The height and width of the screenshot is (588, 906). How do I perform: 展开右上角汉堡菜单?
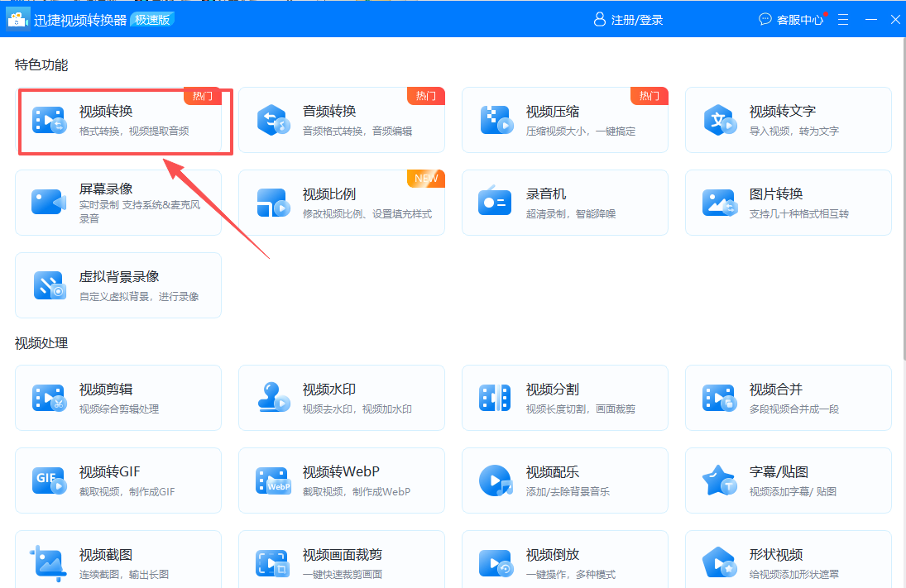pyautogui.click(x=842, y=19)
